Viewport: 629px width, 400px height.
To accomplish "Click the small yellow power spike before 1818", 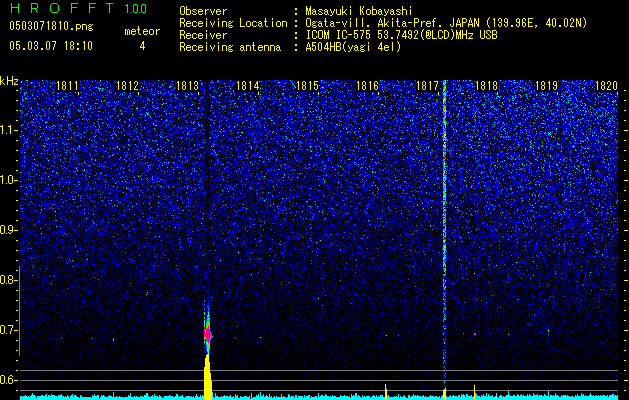I will click(475, 392).
